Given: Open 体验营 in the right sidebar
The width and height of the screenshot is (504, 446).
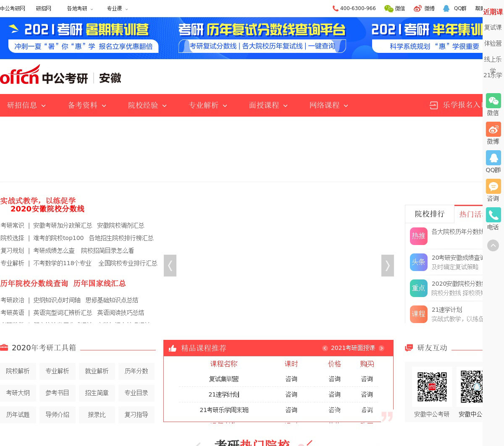Looking at the screenshot, I should (493, 43).
